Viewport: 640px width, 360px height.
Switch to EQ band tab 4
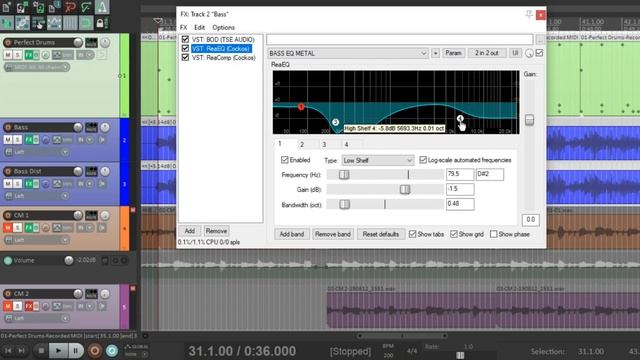pyautogui.click(x=346, y=144)
